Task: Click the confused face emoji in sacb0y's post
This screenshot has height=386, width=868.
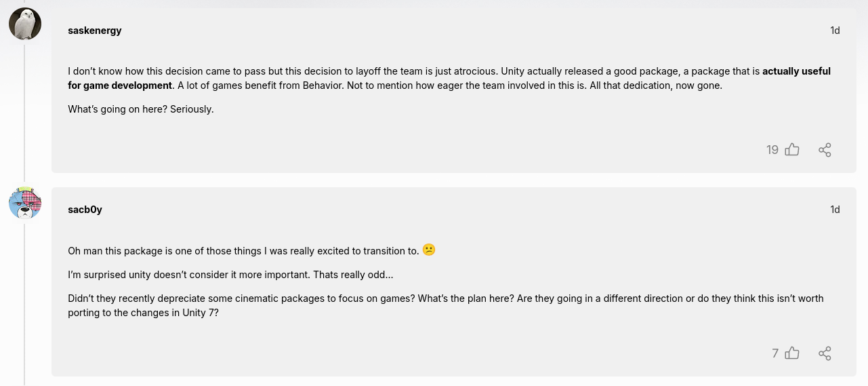Action: click(x=429, y=250)
